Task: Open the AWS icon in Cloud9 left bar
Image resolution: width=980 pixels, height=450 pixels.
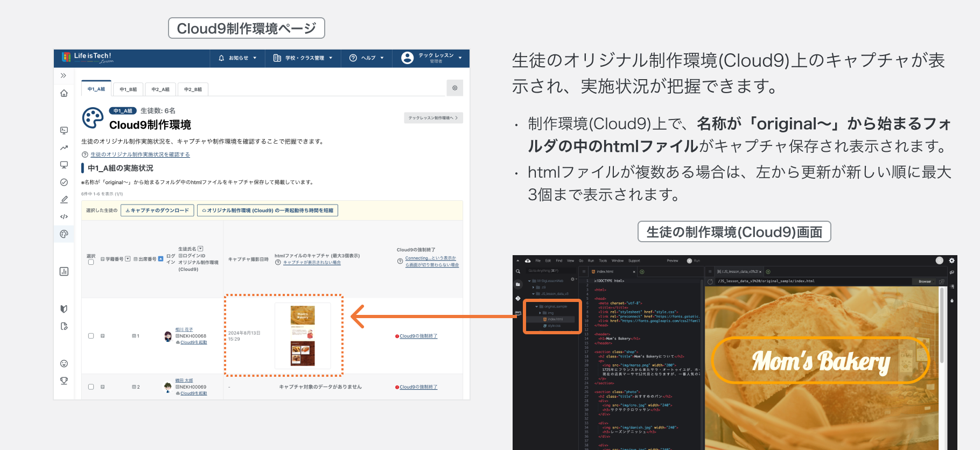Action: point(518,312)
